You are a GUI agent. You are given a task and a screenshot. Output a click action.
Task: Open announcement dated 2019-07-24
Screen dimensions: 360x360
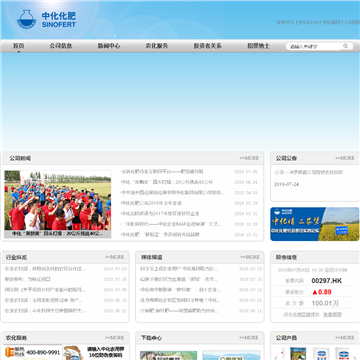pyautogui.click(x=308, y=173)
